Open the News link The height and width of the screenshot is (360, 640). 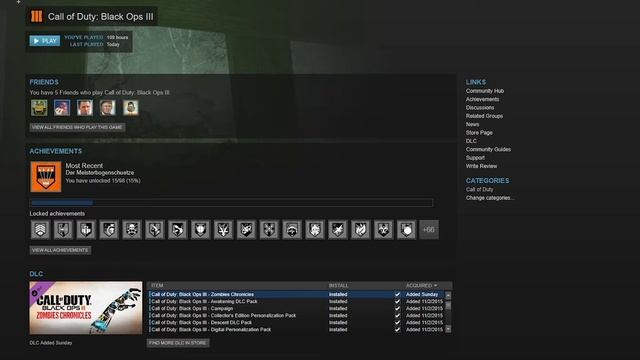[x=472, y=124]
